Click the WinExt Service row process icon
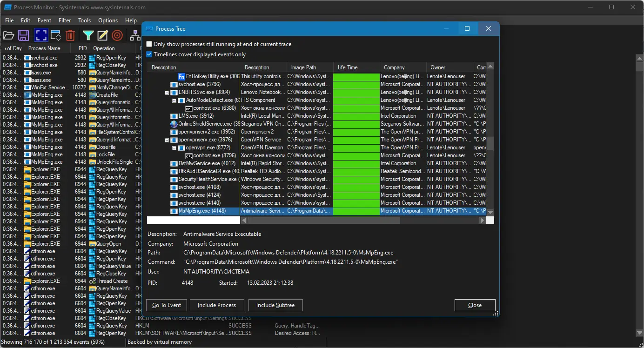Image resolution: width=644 pixels, height=348 pixels. click(x=27, y=87)
